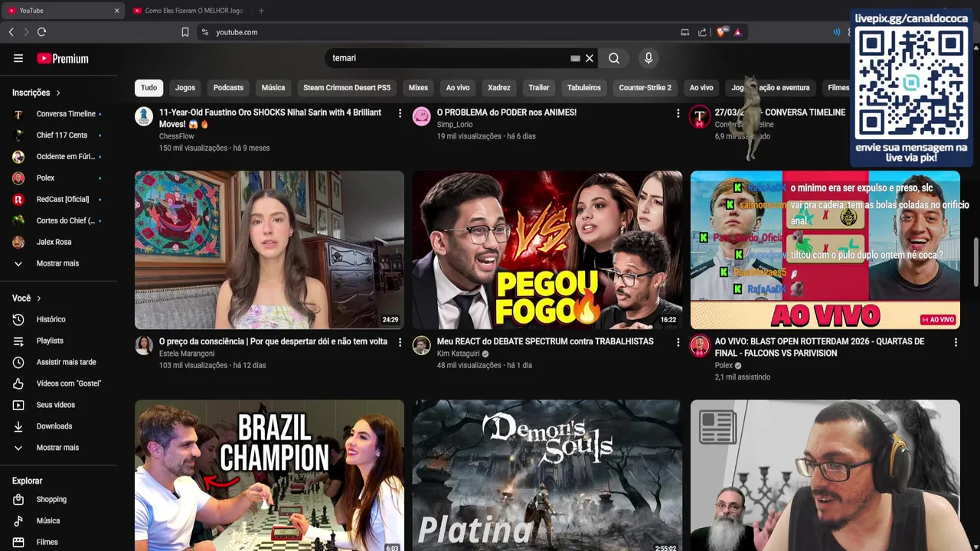Open options menu for PODER nos ANIMES video
The image size is (980, 551).
pyautogui.click(x=678, y=113)
